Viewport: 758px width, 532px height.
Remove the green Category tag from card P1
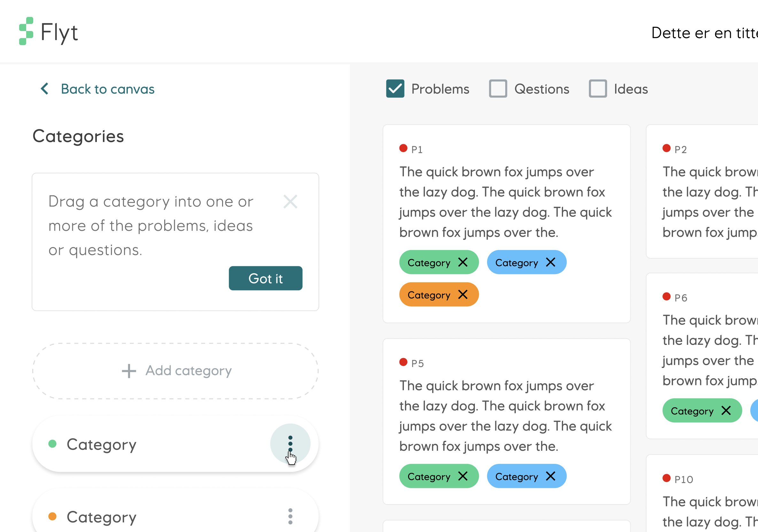463,262
